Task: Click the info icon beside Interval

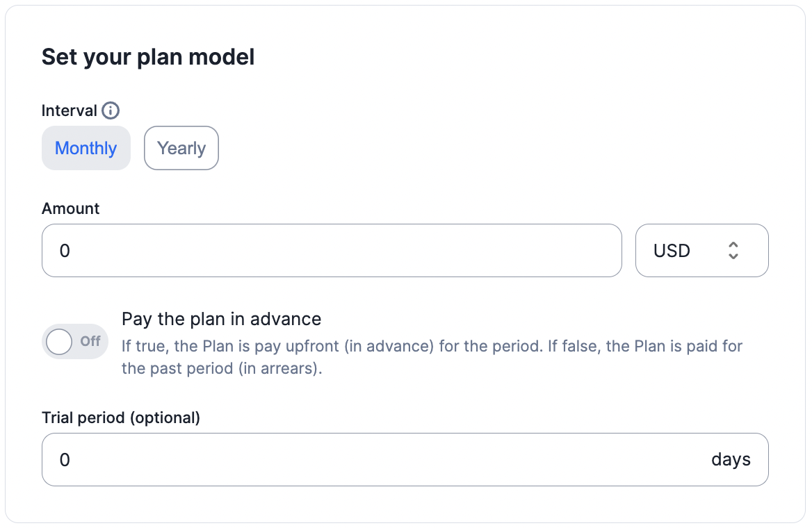Action: click(x=111, y=110)
